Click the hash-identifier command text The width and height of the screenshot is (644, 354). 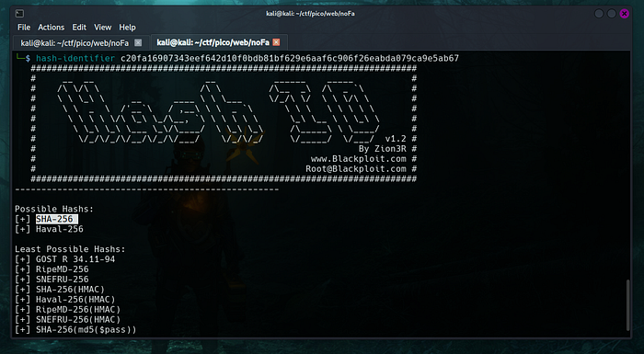(x=75, y=58)
